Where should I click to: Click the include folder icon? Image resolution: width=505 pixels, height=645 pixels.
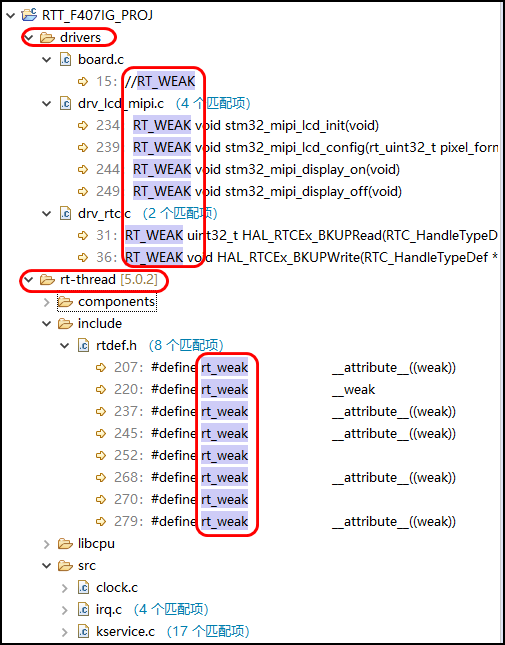click(x=65, y=324)
